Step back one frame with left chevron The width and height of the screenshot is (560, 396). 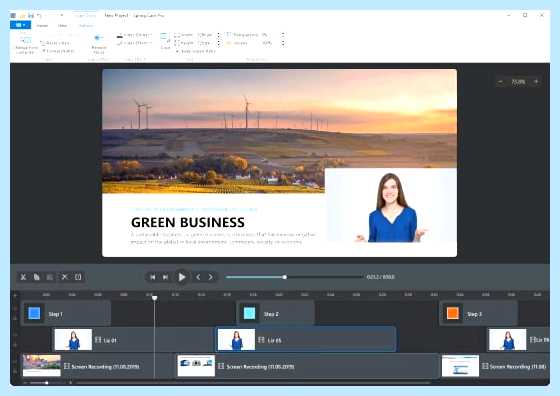point(198,277)
